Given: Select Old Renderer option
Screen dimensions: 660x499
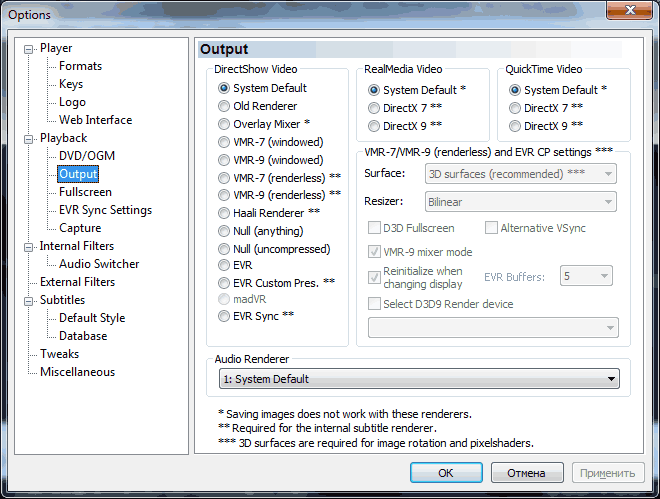Looking at the screenshot, I should (x=225, y=106).
